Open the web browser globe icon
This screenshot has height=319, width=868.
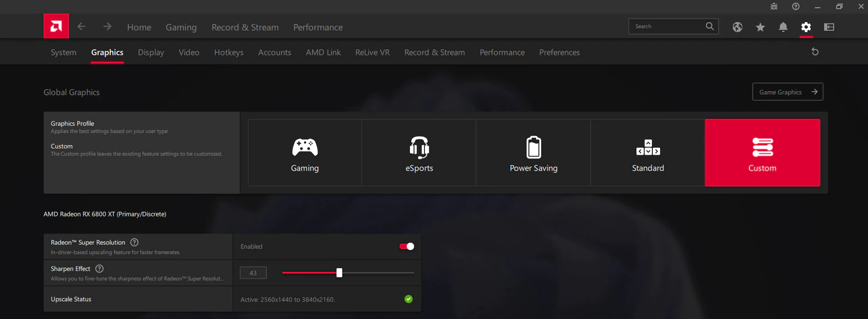737,27
